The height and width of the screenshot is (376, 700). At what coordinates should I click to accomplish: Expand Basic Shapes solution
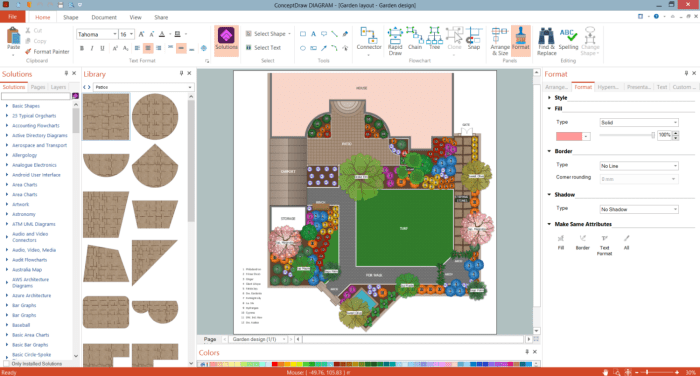(7, 106)
